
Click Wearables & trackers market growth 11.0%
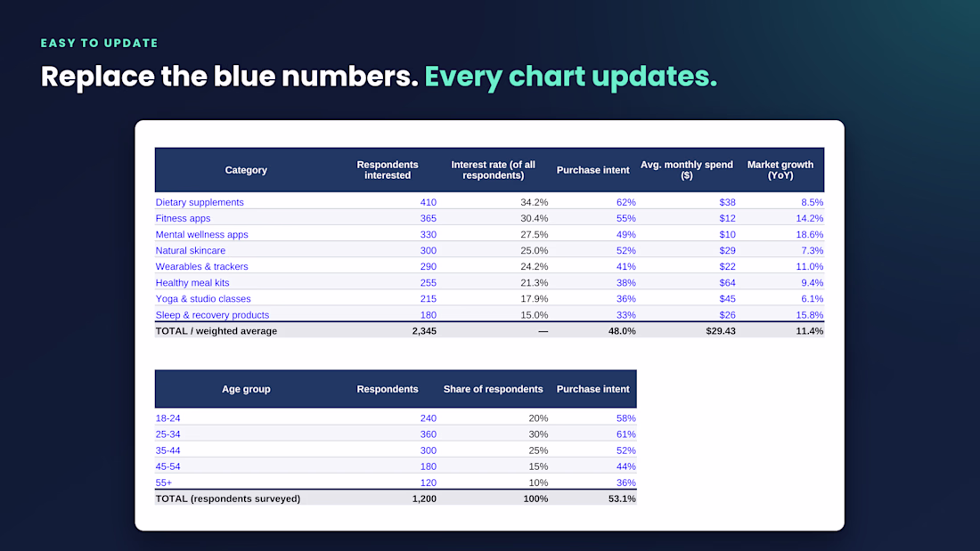(809, 267)
